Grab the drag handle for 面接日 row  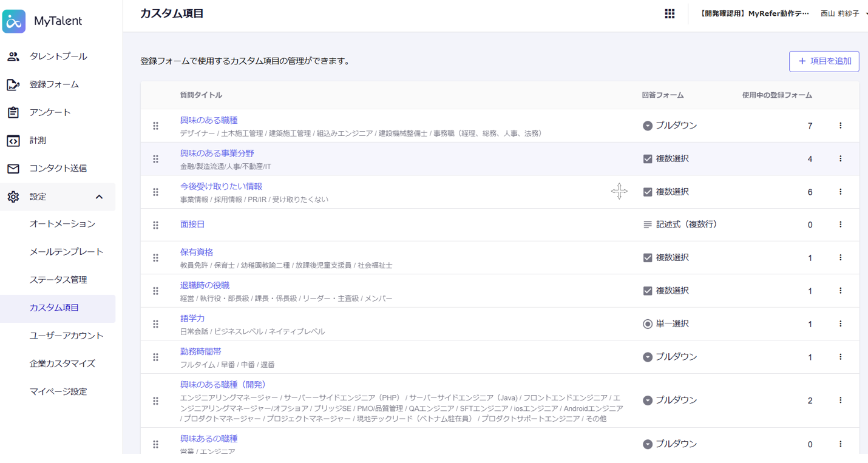(156, 225)
